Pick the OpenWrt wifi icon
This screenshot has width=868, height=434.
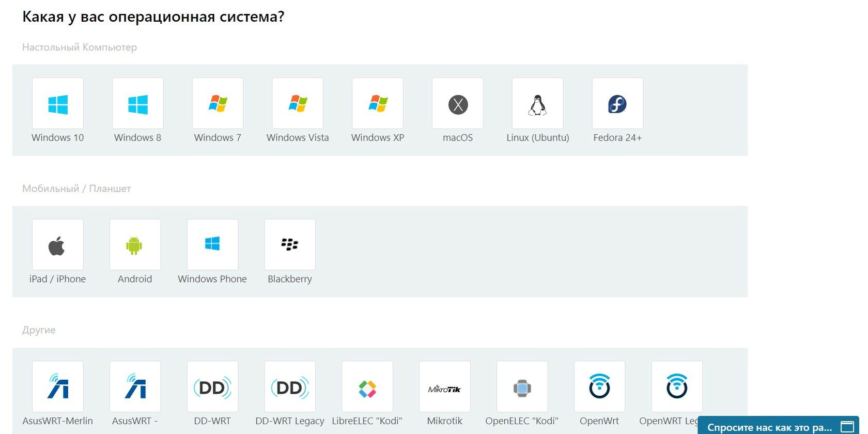599,386
